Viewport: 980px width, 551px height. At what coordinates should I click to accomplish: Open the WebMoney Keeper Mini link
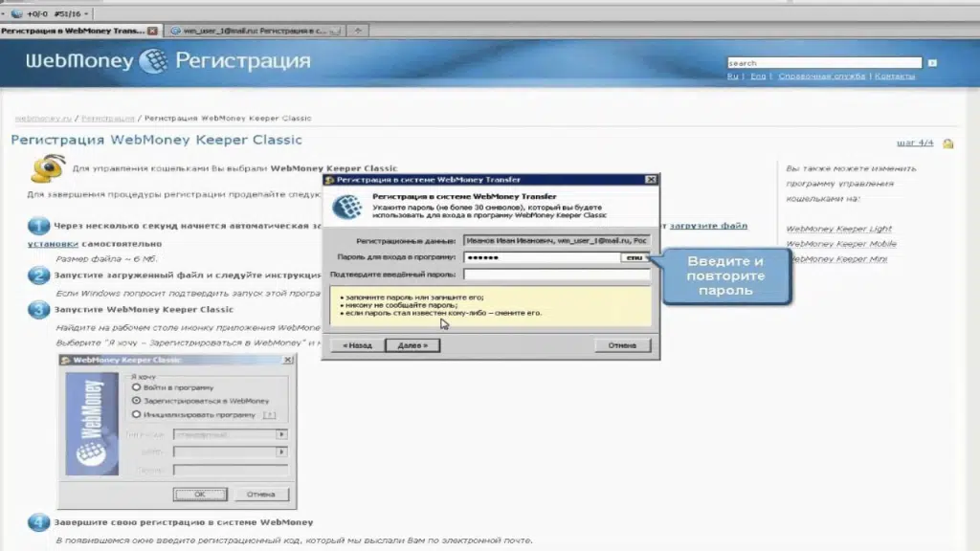point(838,258)
